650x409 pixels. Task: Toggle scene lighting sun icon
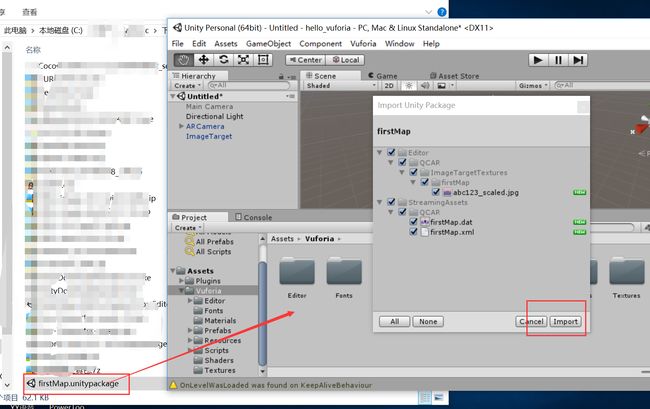[409, 86]
